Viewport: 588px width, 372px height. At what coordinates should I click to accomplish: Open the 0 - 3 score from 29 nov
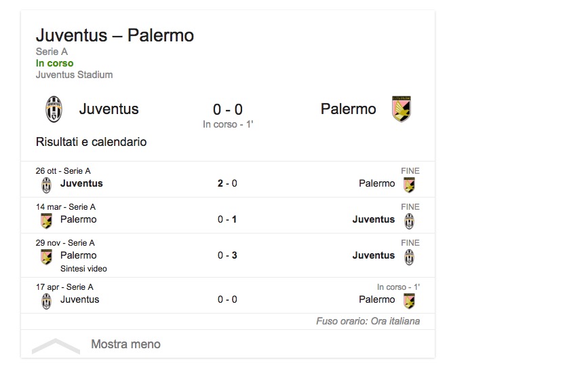(x=227, y=255)
